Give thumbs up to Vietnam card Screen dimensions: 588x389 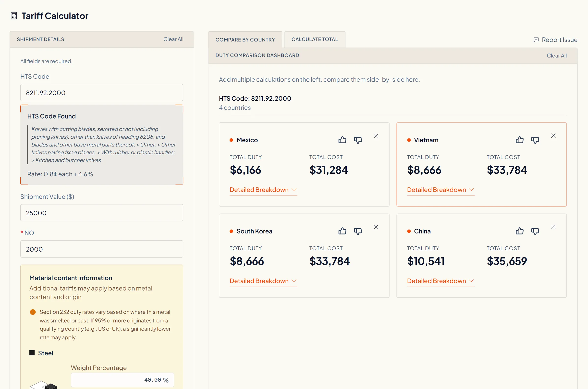(520, 140)
